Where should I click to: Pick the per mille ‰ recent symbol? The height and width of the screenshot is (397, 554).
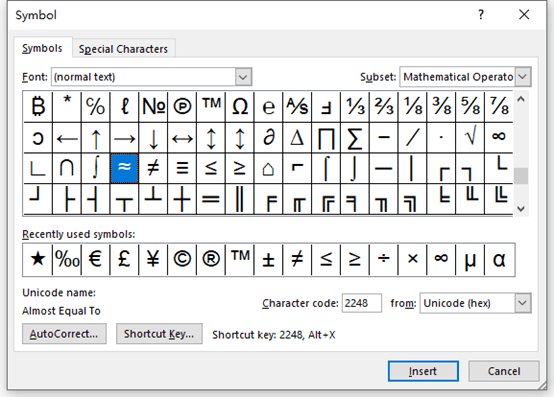coord(67,260)
